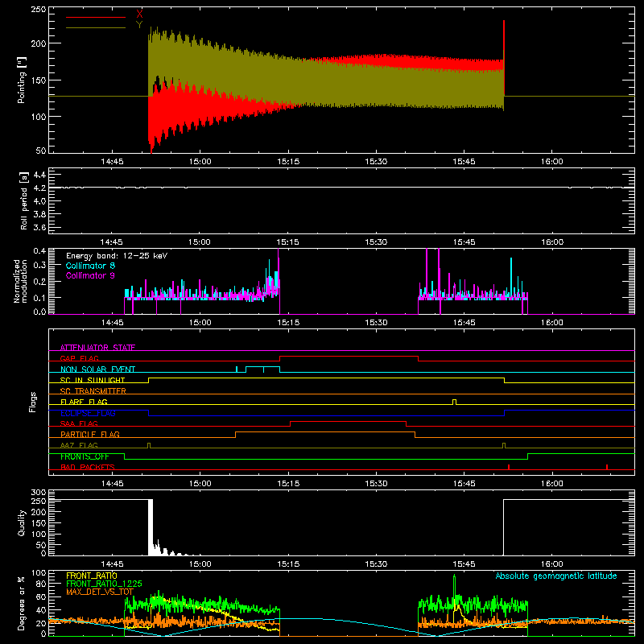Click the 0.4 value on modulation axis

(x=39, y=250)
